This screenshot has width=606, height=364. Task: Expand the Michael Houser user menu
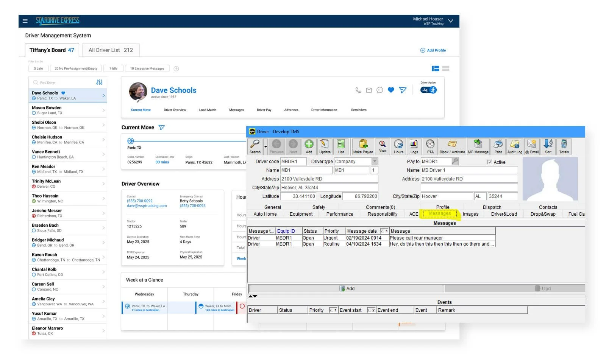click(x=451, y=21)
